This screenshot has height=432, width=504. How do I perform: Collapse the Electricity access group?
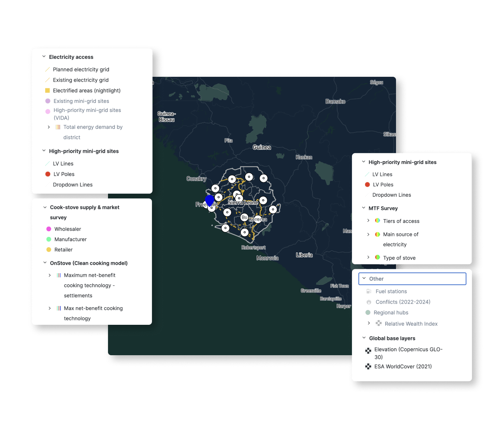(x=44, y=57)
